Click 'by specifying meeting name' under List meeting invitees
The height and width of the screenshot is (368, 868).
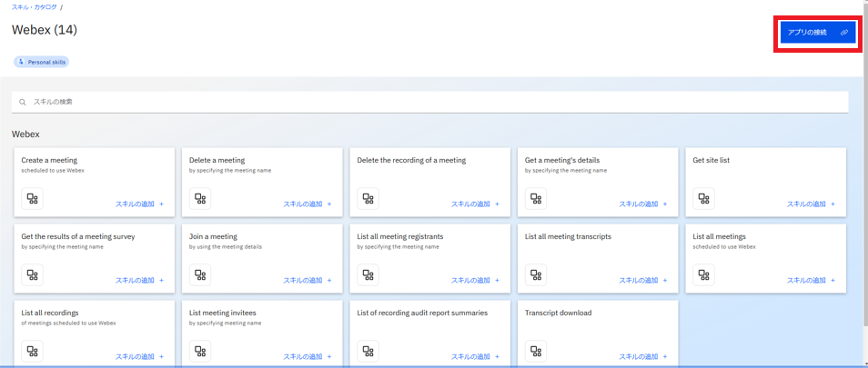pos(225,323)
